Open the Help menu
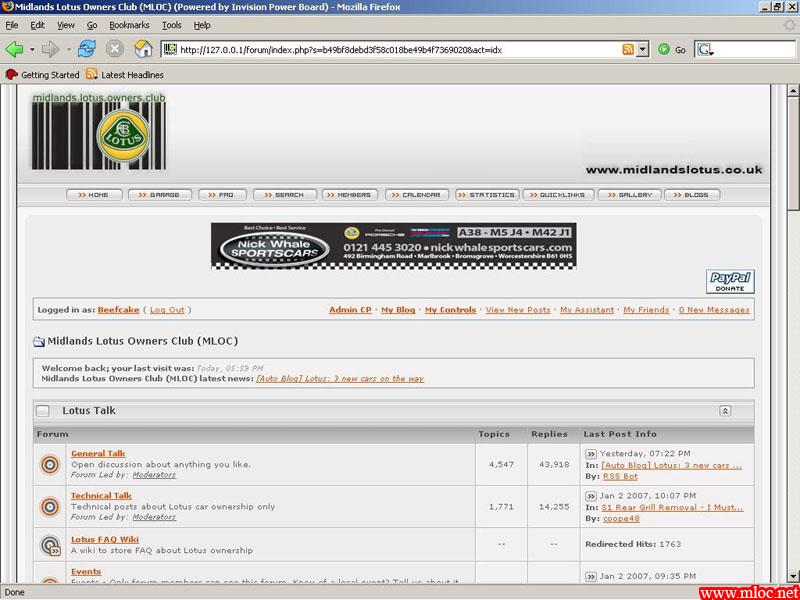Image resolution: width=800 pixels, height=600 pixels. point(202,25)
